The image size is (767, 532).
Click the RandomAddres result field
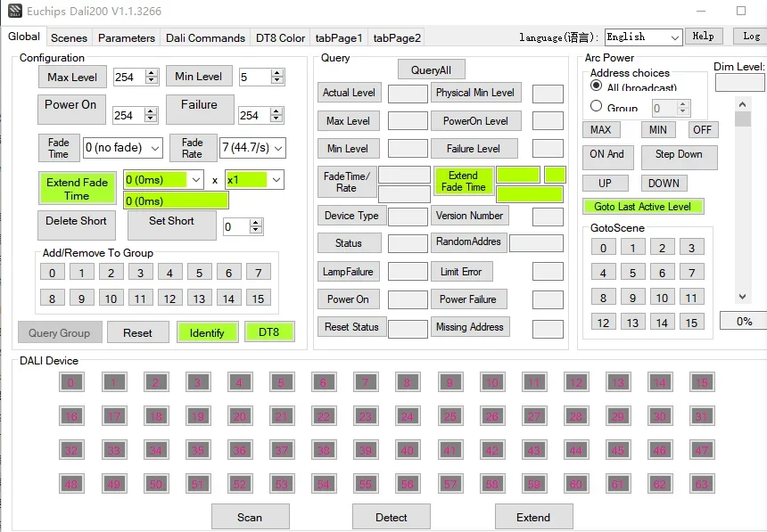[x=536, y=243]
